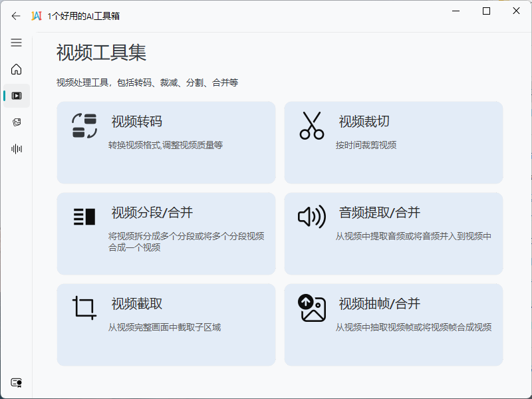
Task: Click the AI toolbox app logo
Action: pos(37,16)
